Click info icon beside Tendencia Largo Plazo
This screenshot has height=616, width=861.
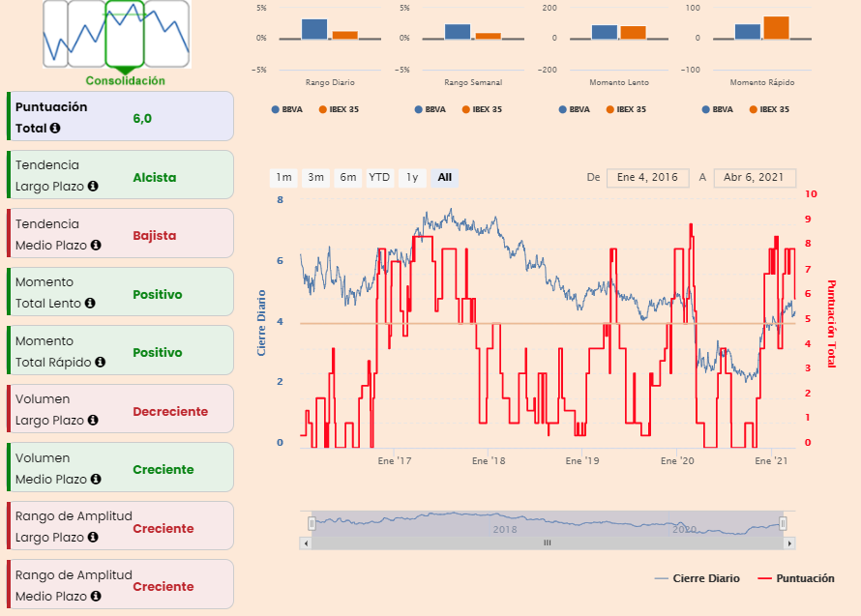tap(93, 186)
